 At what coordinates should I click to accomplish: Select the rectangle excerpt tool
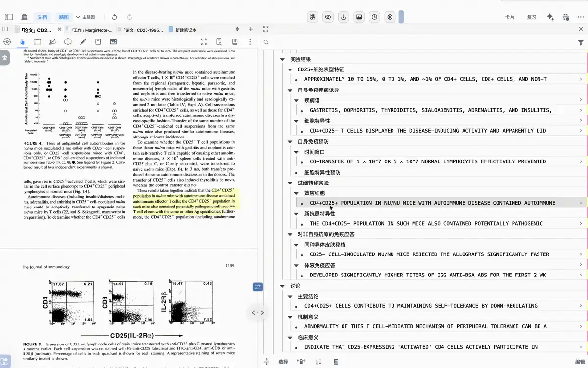[38, 42]
